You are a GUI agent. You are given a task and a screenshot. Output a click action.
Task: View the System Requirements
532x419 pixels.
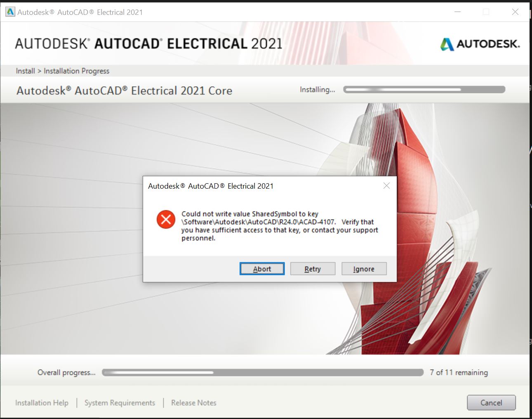[x=120, y=402]
